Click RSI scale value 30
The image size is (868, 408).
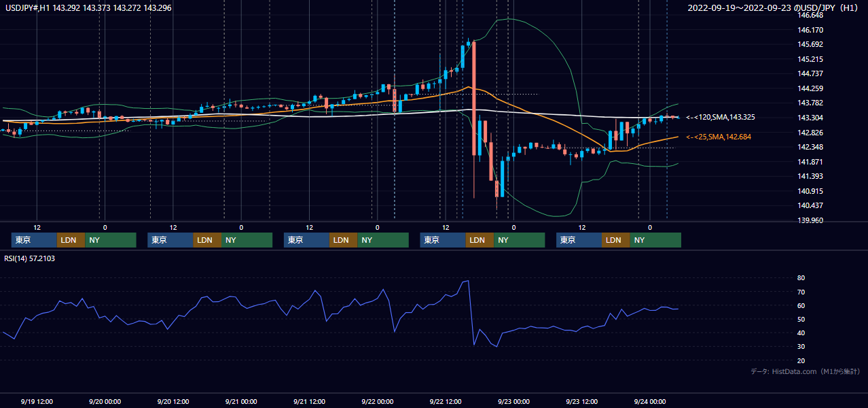click(x=801, y=346)
